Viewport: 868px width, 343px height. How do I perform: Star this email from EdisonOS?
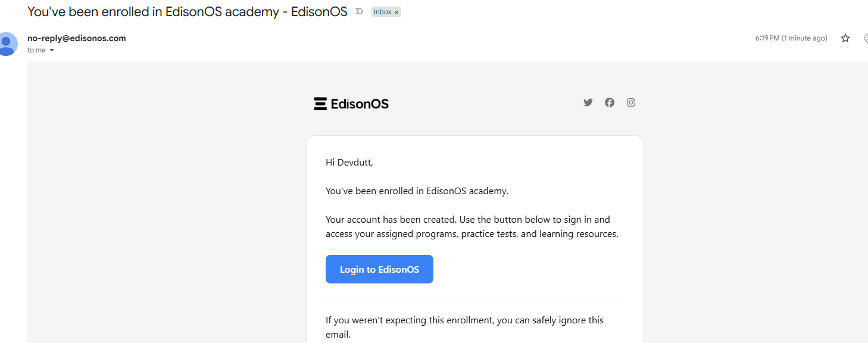[x=845, y=38]
